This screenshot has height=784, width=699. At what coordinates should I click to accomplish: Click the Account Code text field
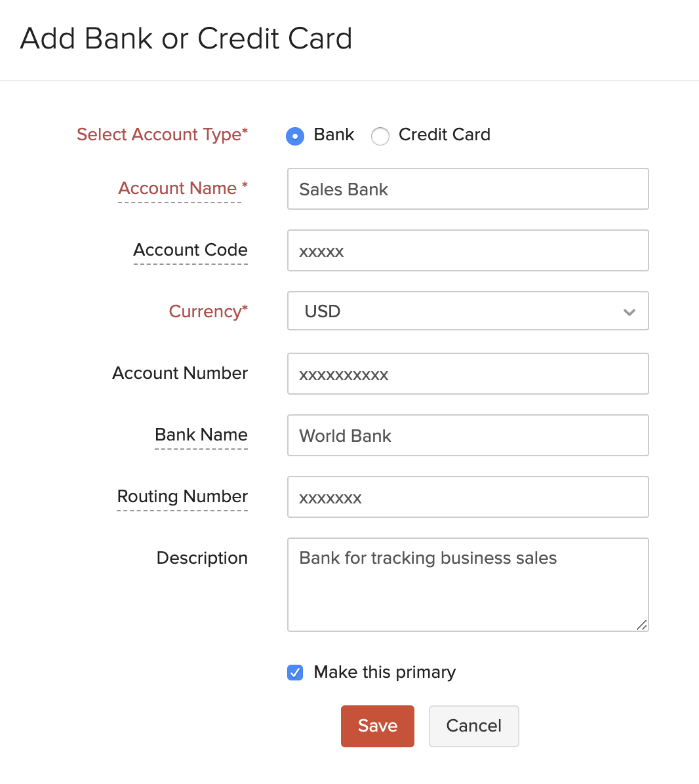[x=468, y=250]
